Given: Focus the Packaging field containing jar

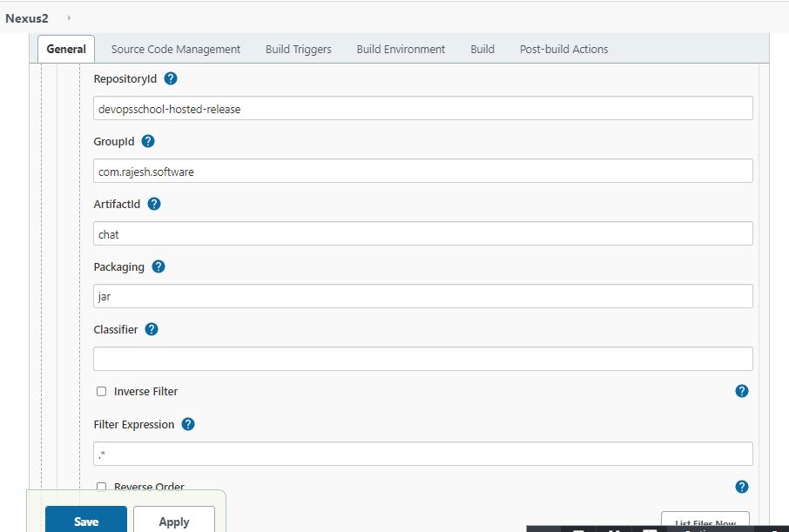Looking at the screenshot, I should coord(423,296).
